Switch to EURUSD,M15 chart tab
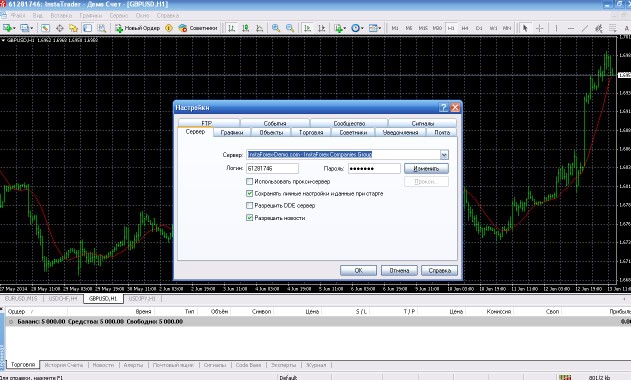 [21, 299]
